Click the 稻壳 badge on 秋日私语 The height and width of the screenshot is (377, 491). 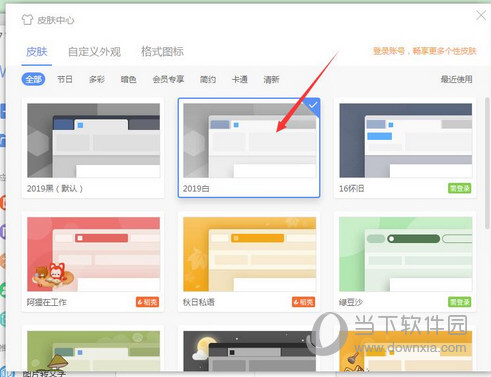coord(303,302)
